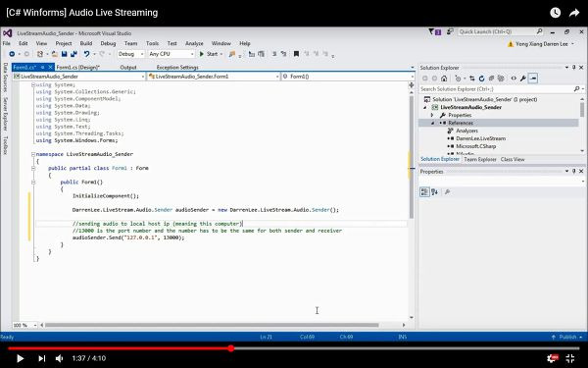Click the Alphabetical sort icon in Properties

(x=434, y=192)
